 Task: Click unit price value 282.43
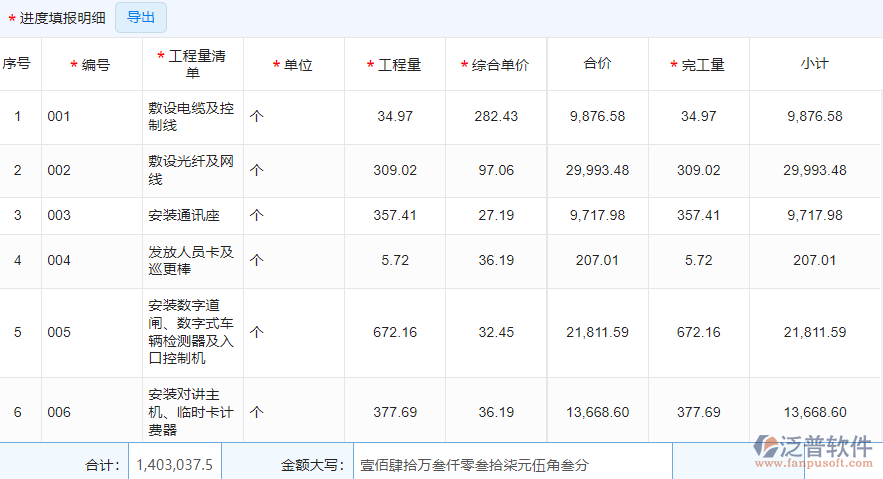click(x=496, y=117)
